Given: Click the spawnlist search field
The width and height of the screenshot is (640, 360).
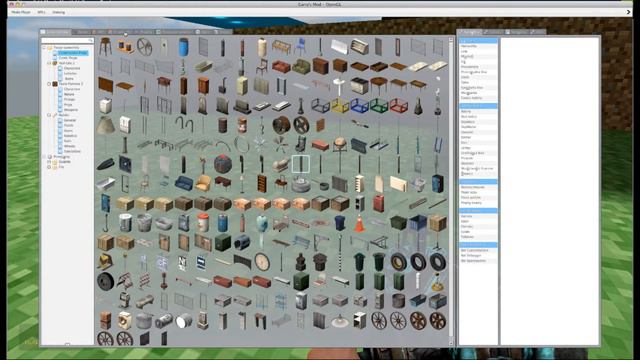Looking at the screenshot, I should coord(67,40).
